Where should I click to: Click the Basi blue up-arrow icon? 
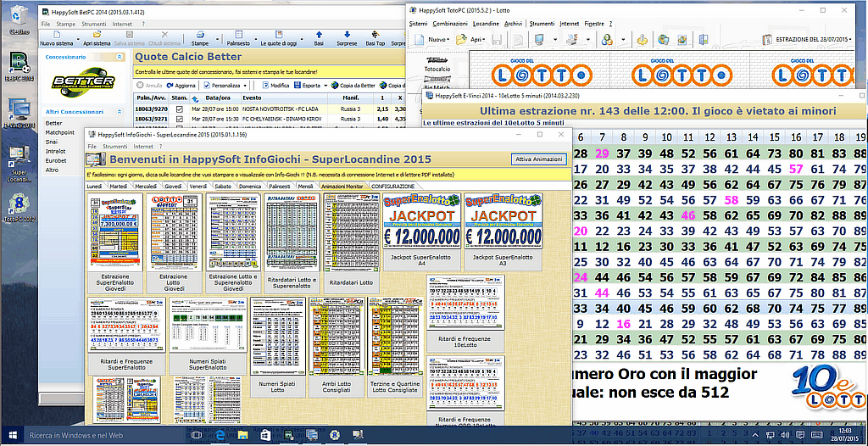pos(319,33)
